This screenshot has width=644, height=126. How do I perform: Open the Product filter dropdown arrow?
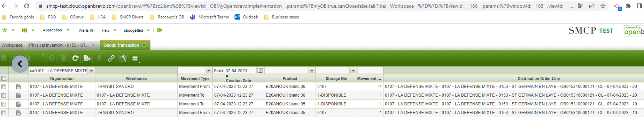[312, 71]
